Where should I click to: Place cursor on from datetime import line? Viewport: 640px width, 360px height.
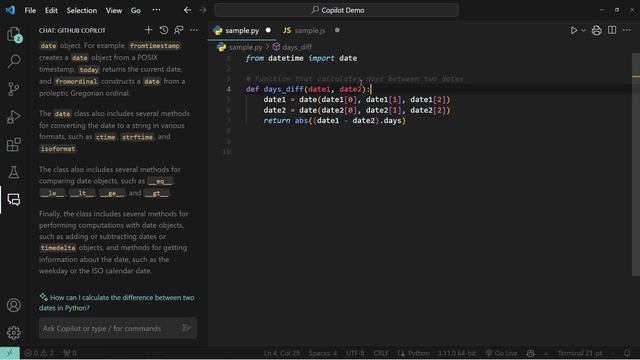click(x=301, y=58)
